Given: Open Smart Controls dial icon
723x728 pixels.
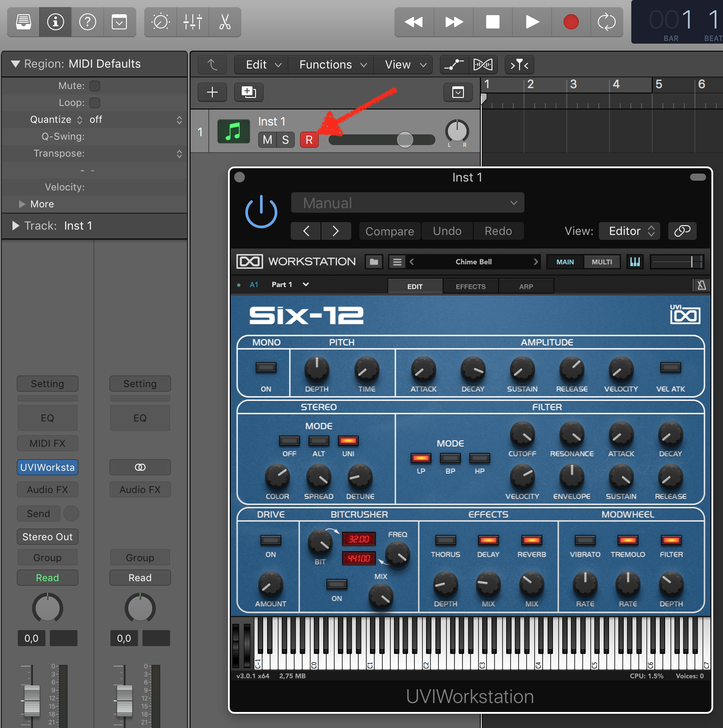Looking at the screenshot, I should [160, 22].
